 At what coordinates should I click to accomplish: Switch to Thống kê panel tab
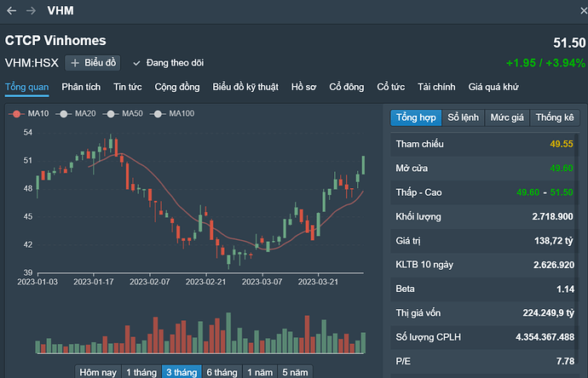click(555, 117)
